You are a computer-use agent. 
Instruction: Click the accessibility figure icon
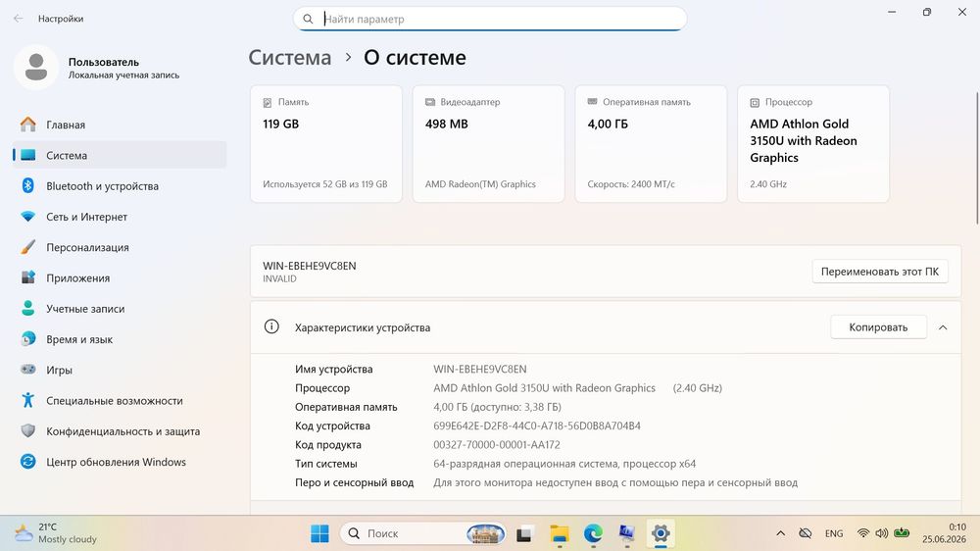coord(28,400)
